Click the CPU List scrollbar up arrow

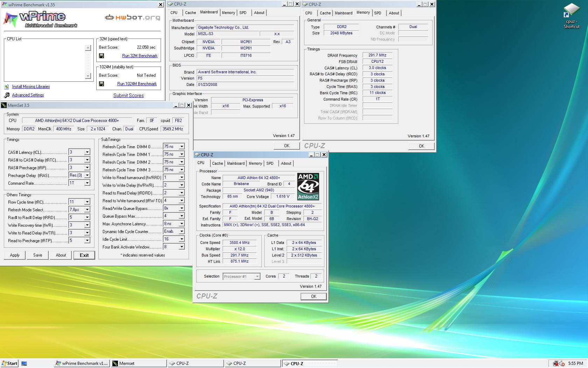(x=88, y=48)
